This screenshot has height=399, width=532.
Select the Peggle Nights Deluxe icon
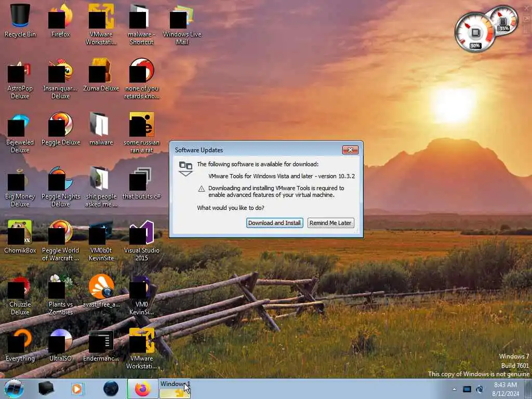[x=60, y=187]
